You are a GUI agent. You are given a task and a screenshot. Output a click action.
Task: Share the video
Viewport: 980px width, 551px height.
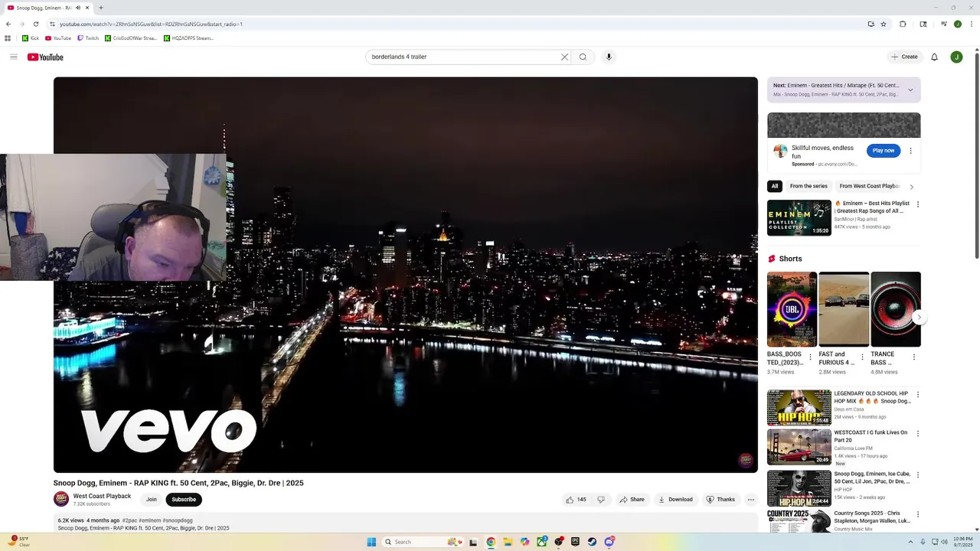[x=632, y=500]
